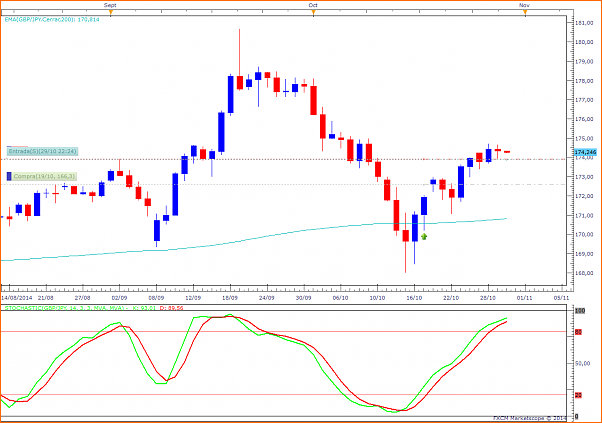Click the 169,00 price axis label
This screenshot has height=423, width=602.
(x=584, y=254)
